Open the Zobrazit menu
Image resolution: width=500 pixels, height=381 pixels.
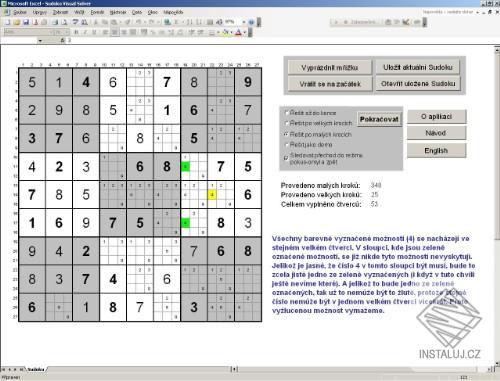click(x=60, y=12)
